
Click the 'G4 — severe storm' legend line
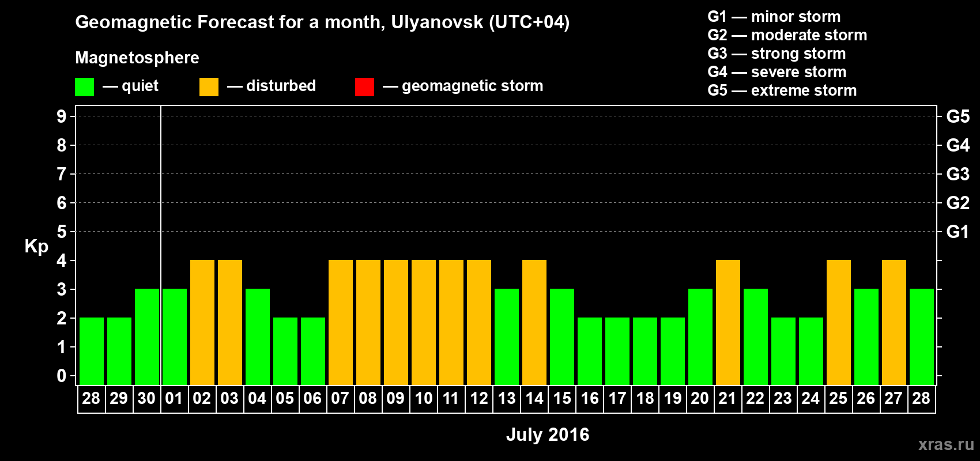tap(777, 72)
